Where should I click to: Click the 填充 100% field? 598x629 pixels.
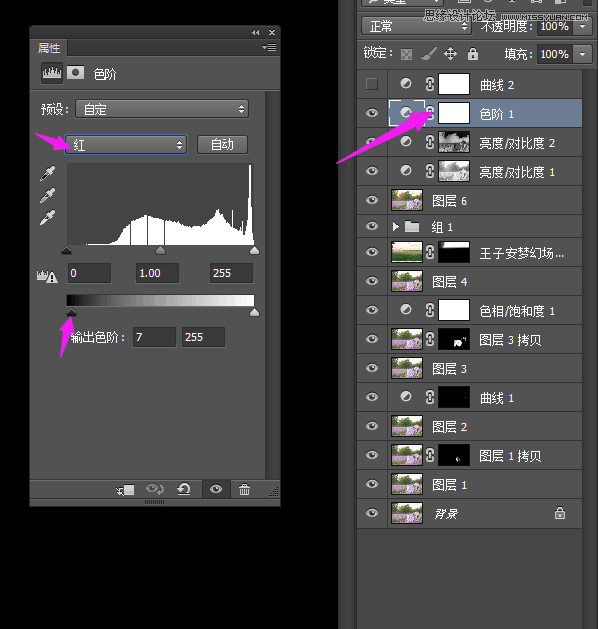pyautogui.click(x=555, y=54)
